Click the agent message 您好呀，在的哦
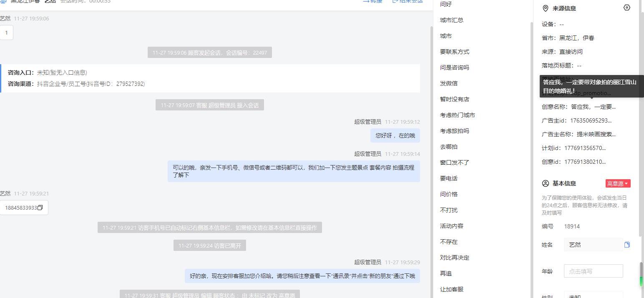644x298 pixels. pos(395,135)
